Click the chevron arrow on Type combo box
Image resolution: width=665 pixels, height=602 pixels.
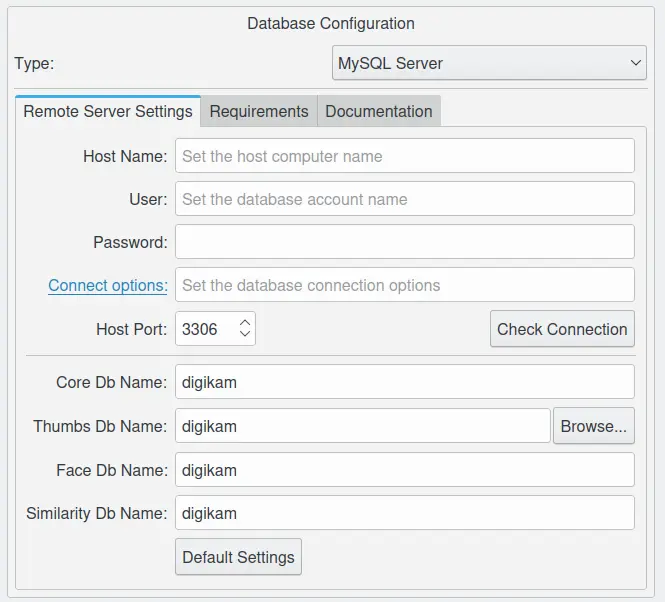637,63
